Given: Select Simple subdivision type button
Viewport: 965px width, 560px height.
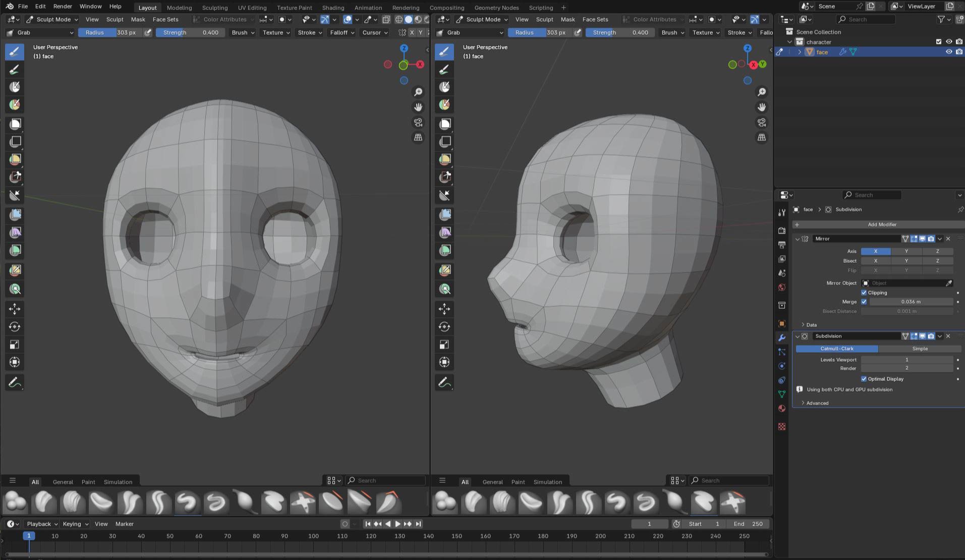Looking at the screenshot, I should pos(920,349).
